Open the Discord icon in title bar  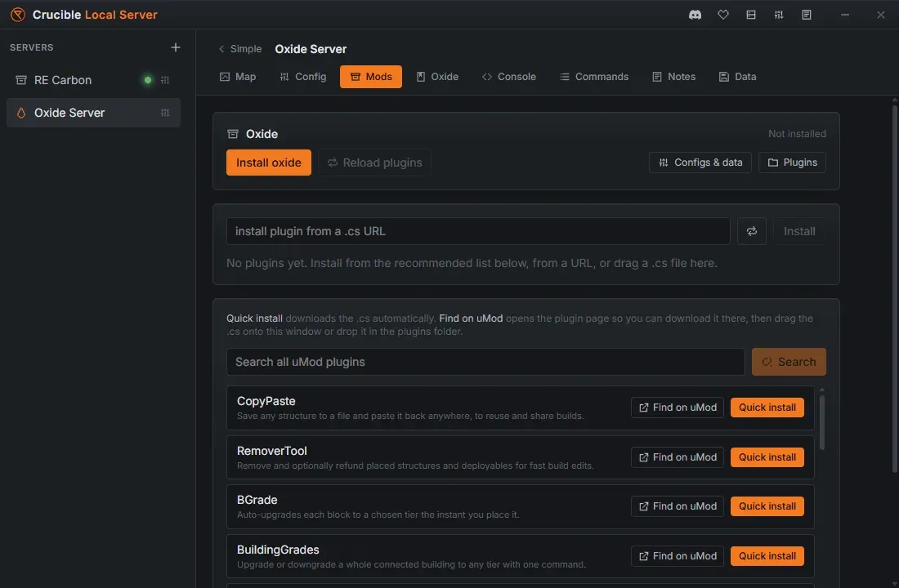click(x=695, y=15)
